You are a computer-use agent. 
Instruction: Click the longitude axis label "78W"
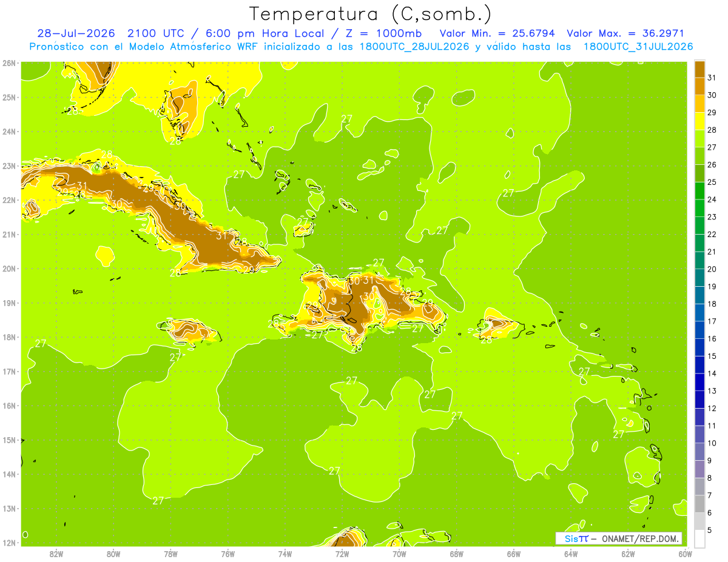[x=171, y=554]
